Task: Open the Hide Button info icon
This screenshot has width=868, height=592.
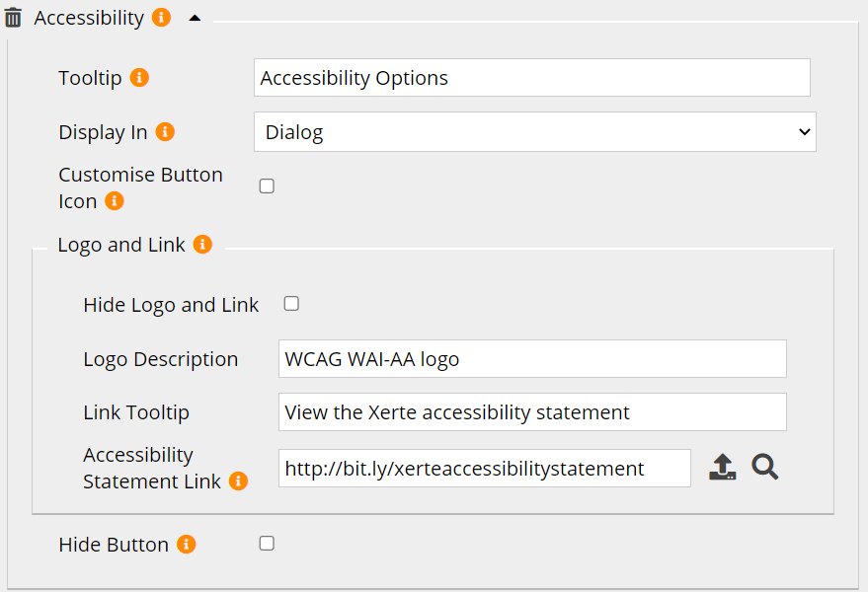Action: pyautogui.click(x=186, y=545)
